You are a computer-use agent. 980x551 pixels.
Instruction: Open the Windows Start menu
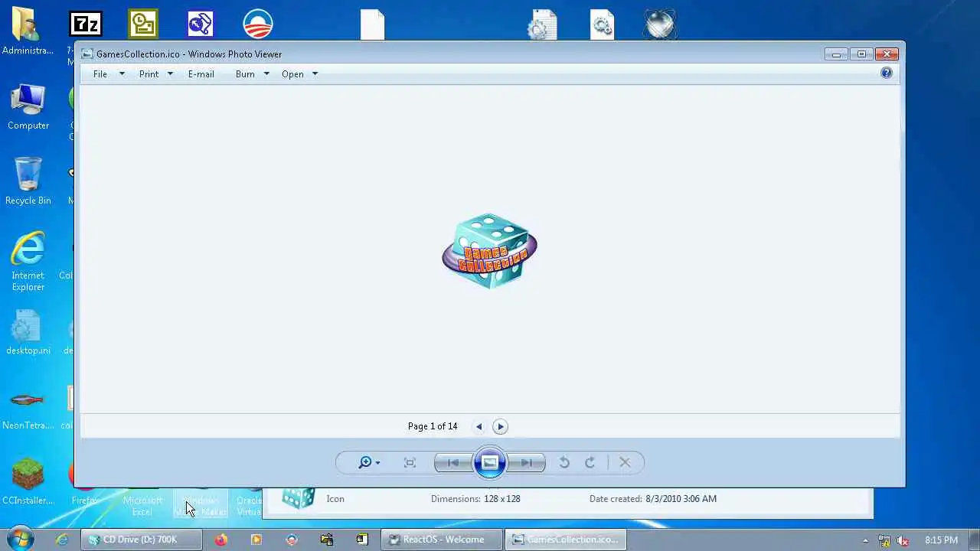pos(21,539)
